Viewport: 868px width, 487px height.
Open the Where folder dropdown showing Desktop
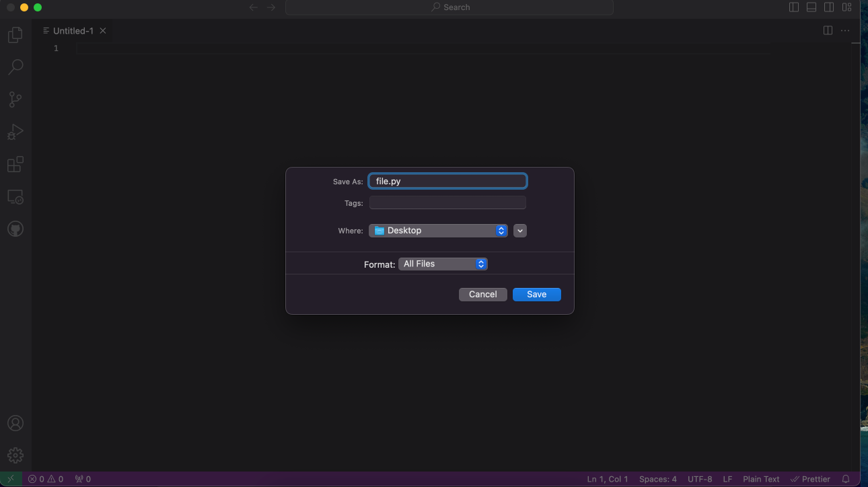coord(438,231)
